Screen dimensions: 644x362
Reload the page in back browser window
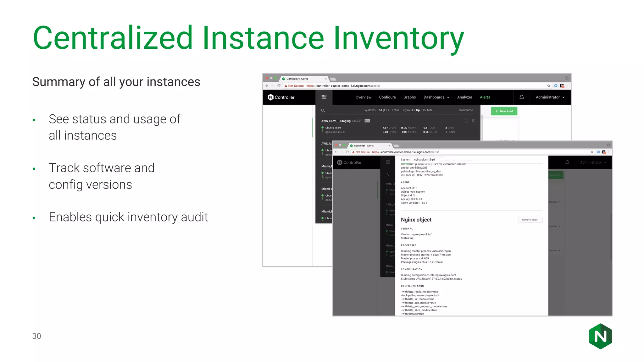coord(279,86)
